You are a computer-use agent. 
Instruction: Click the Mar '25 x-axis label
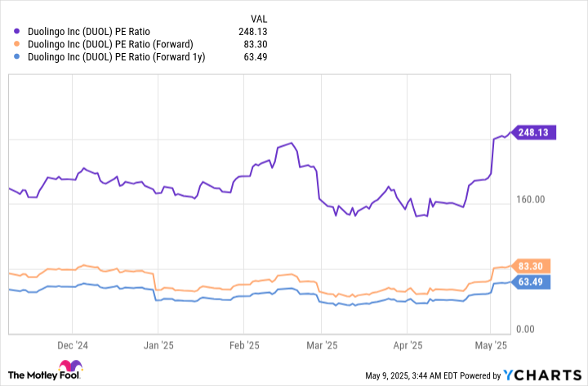click(x=321, y=346)
